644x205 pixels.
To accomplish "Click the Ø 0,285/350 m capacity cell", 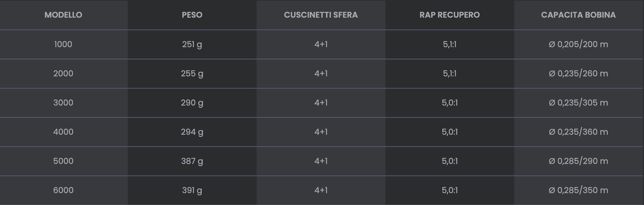I will point(578,190).
